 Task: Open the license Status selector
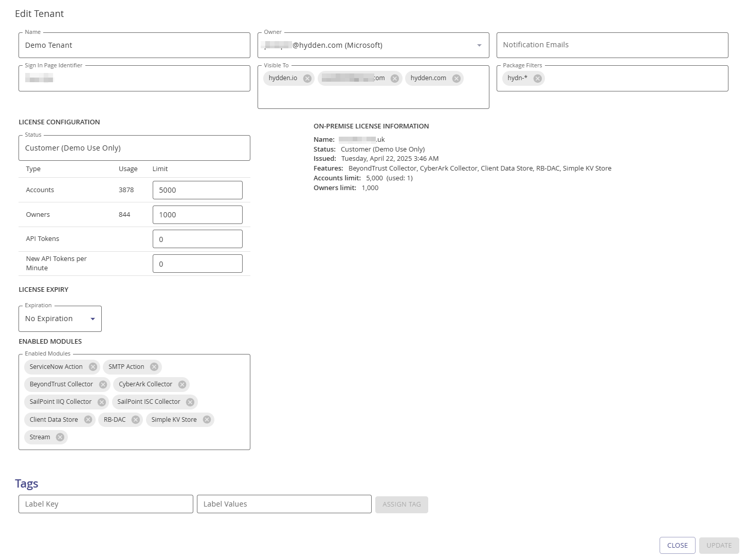(x=134, y=148)
